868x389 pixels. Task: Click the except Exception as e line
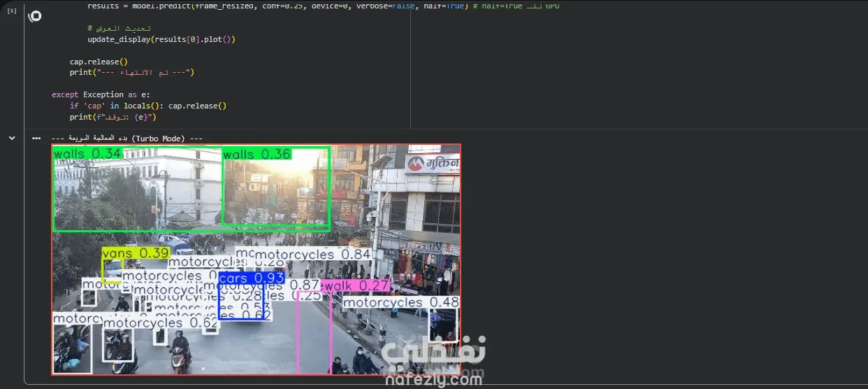[101, 94]
